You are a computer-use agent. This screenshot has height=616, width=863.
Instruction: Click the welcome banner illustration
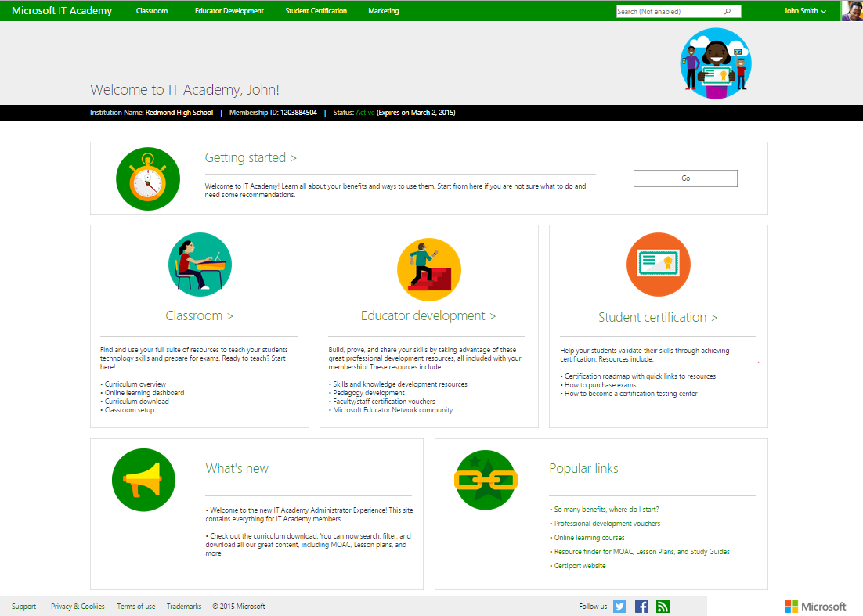[x=716, y=63]
